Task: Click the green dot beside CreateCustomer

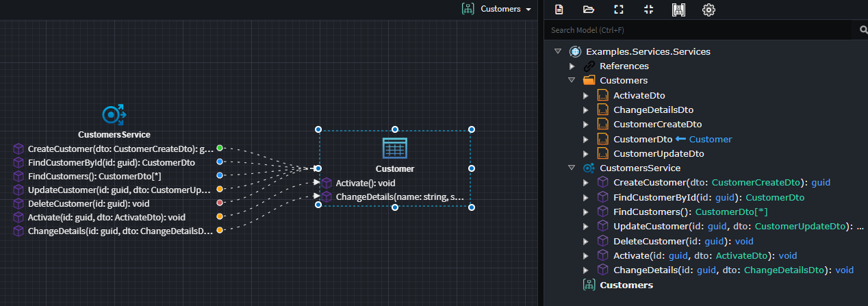Action: (x=220, y=148)
